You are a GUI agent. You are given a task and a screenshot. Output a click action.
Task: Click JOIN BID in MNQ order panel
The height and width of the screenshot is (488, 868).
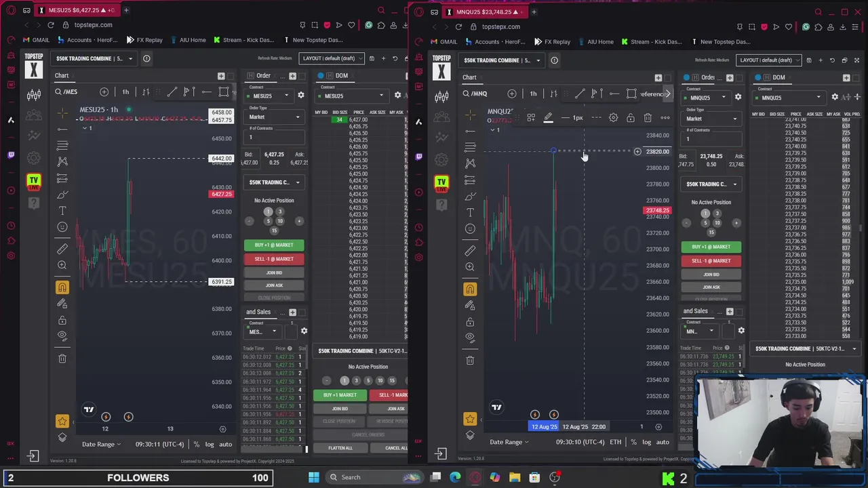(x=711, y=274)
